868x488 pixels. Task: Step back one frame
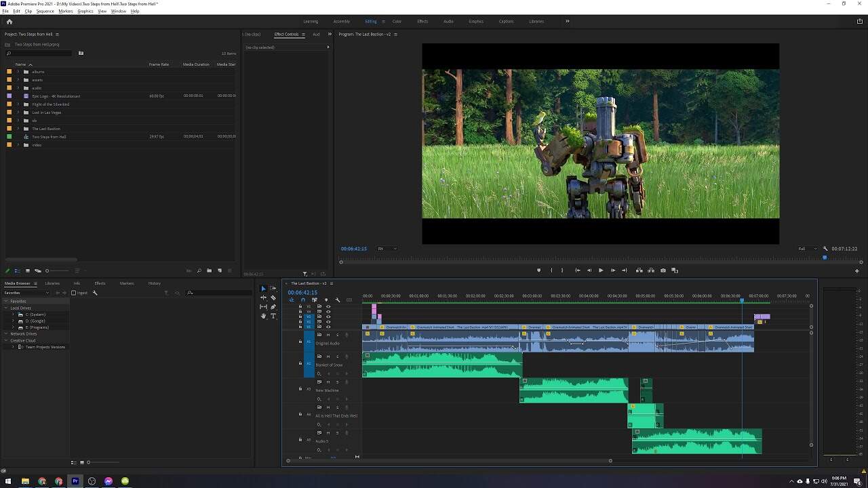point(589,270)
